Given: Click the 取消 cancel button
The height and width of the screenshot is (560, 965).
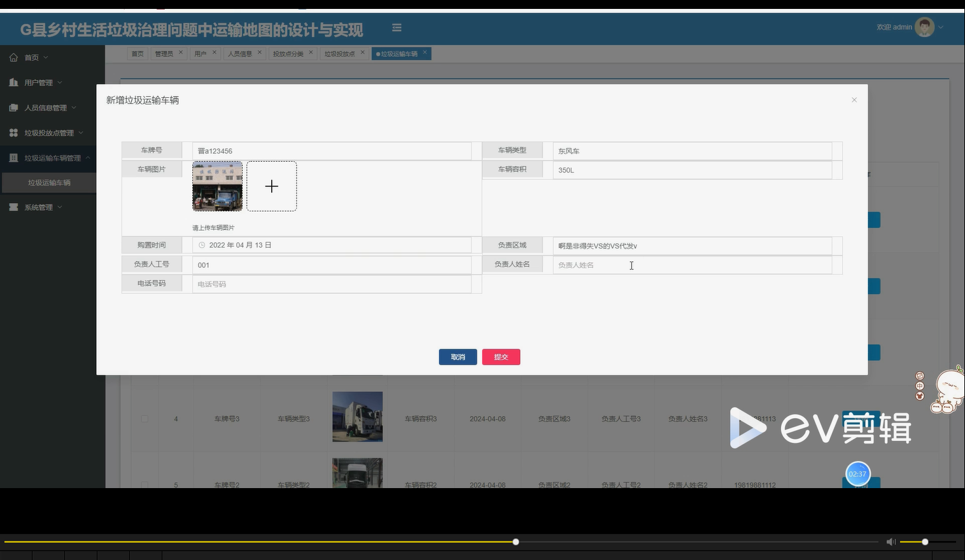Looking at the screenshot, I should pos(458,357).
